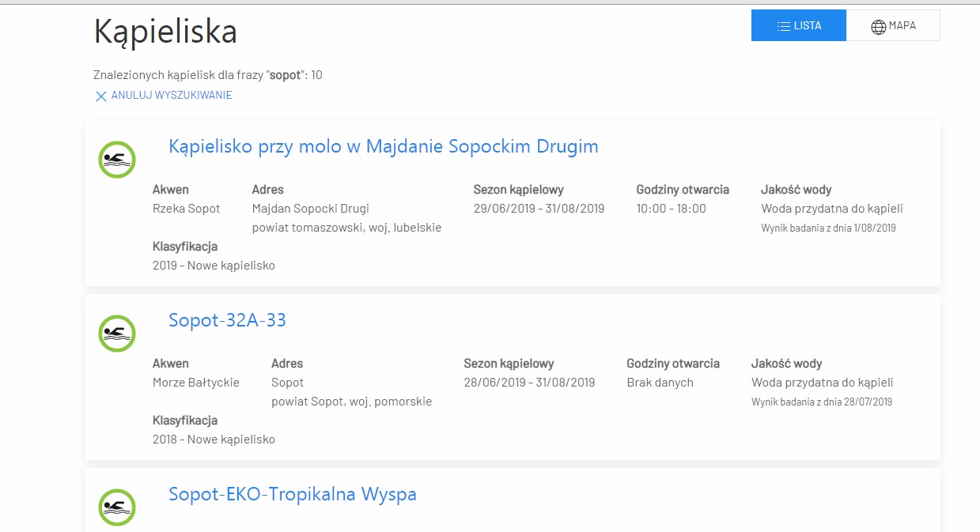This screenshot has height=532, width=980.
Task: Click the search results count text for sopot
Action: pos(207,75)
